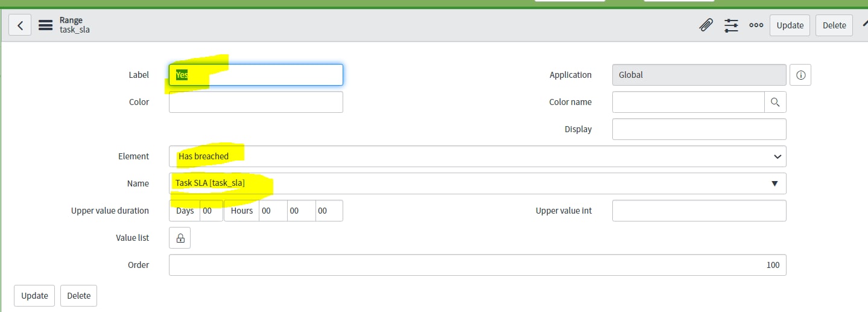The image size is (868, 312).
Task: Open the form context hamburger menu
Action: [45, 25]
